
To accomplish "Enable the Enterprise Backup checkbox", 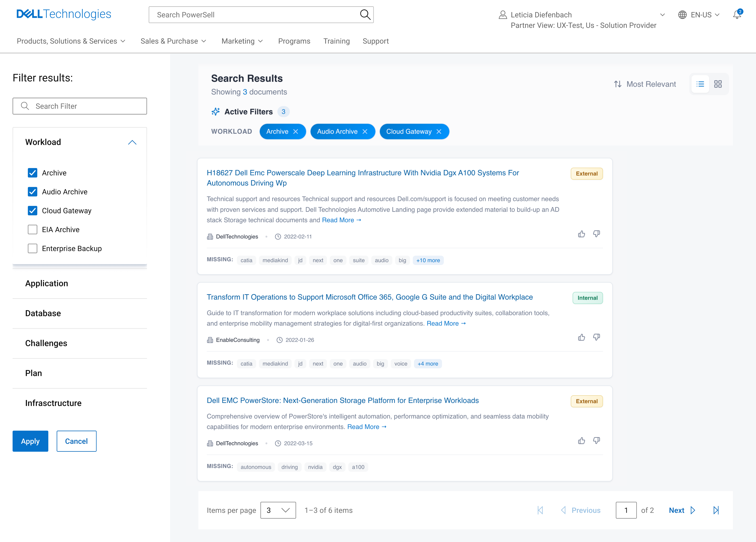I will coord(32,249).
